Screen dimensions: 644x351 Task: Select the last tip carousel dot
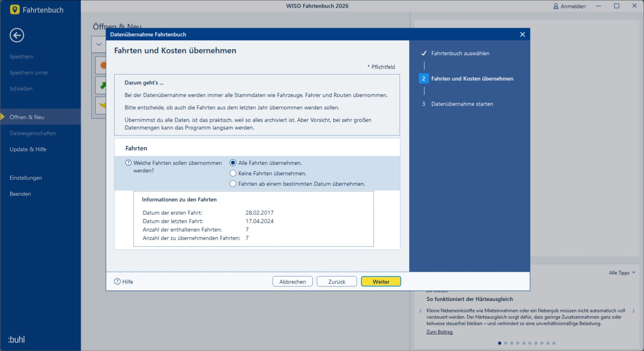coord(554,343)
